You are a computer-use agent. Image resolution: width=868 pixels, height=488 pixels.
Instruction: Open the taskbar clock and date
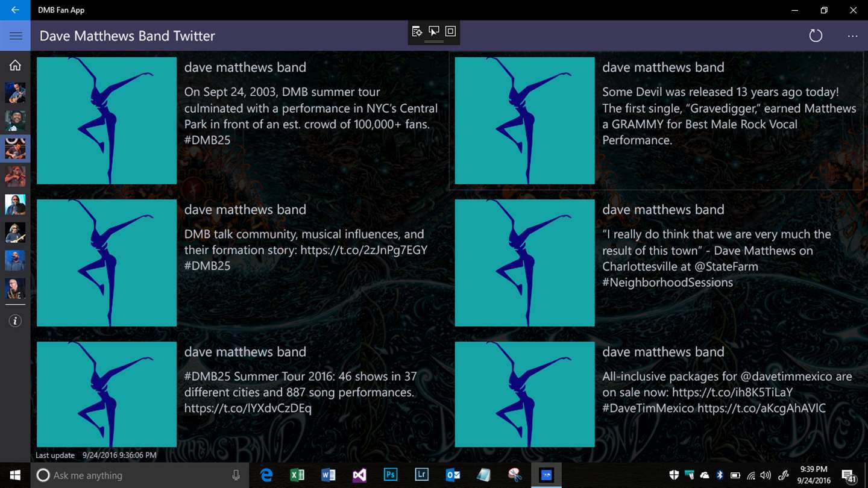pos(814,475)
